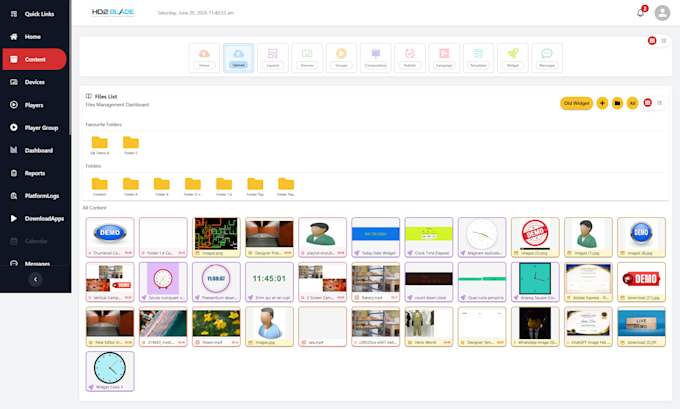Open the Layouts toolbar tile

point(273,58)
